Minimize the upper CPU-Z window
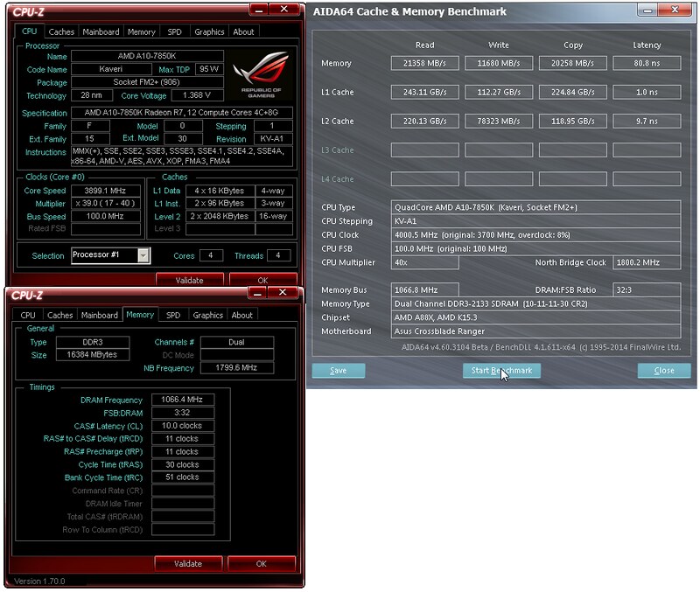The width and height of the screenshot is (700, 592). (259, 10)
